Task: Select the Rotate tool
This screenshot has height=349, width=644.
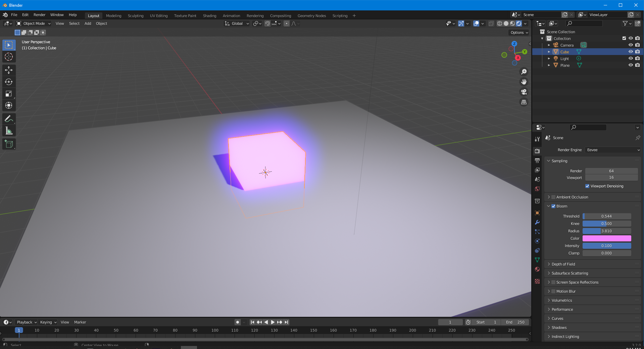Action: [x=9, y=82]
